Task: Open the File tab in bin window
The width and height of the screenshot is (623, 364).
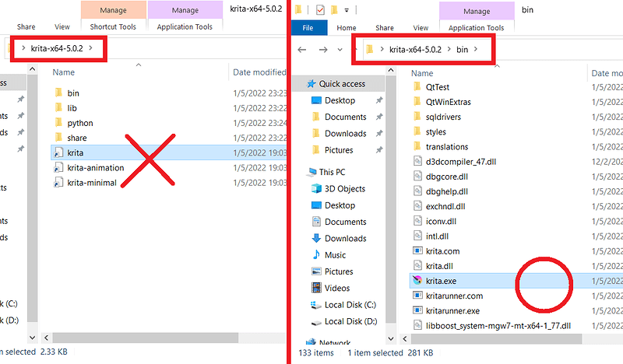Action: point(308,28)
